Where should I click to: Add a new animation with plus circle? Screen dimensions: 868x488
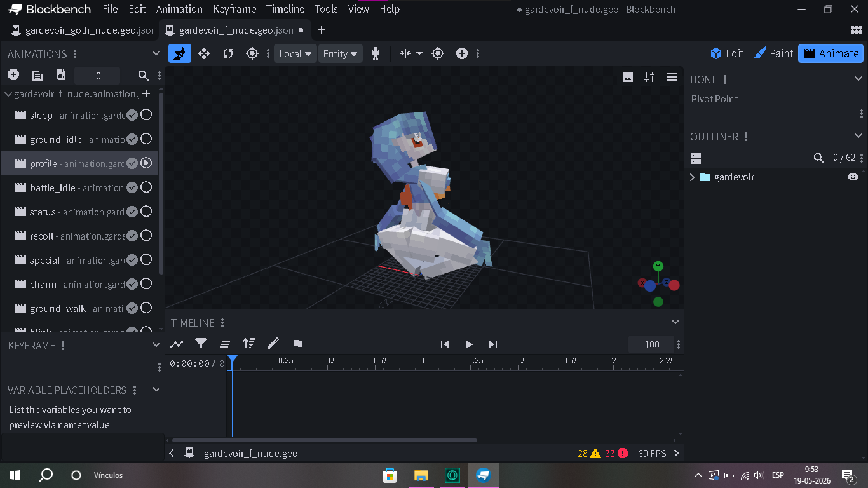click(x=13, y=75)
